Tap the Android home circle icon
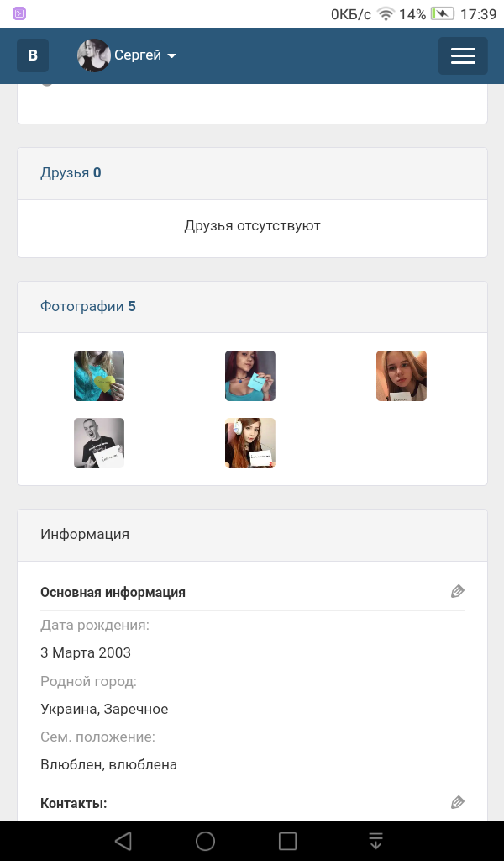 [x=205, y=841]
